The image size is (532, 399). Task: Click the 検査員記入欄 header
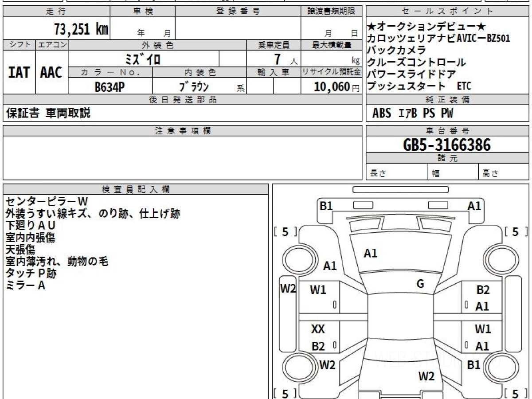[136, 189]
